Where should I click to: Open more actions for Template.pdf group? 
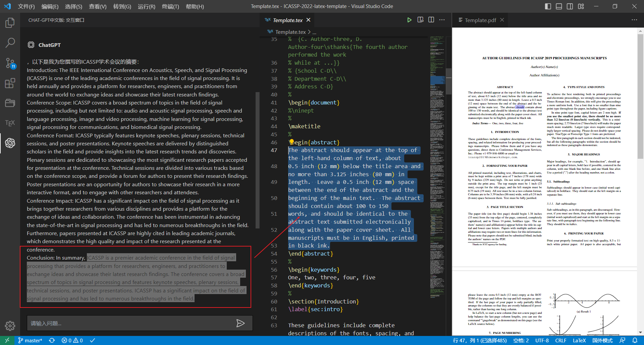tap(634, 20)
